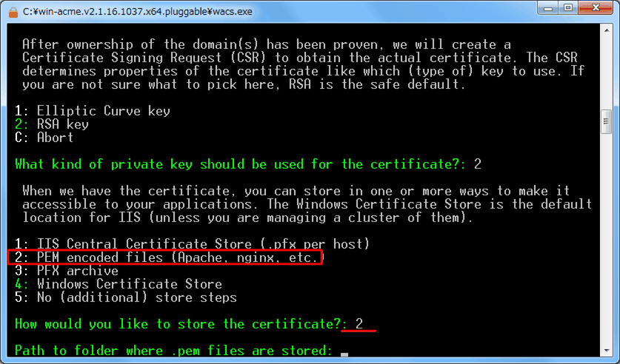Image resolution: width=620 pixels, height=364 pixels.
Task: Click the .pem folder path input cursor
Action: 344,353
